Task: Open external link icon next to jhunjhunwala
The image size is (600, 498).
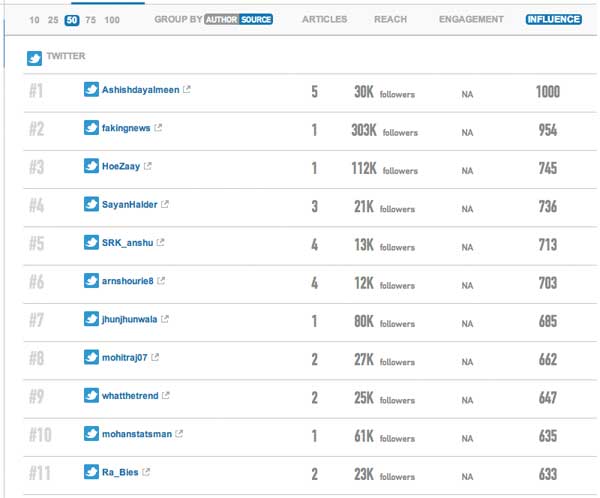Action: click(x=165, y=319)
